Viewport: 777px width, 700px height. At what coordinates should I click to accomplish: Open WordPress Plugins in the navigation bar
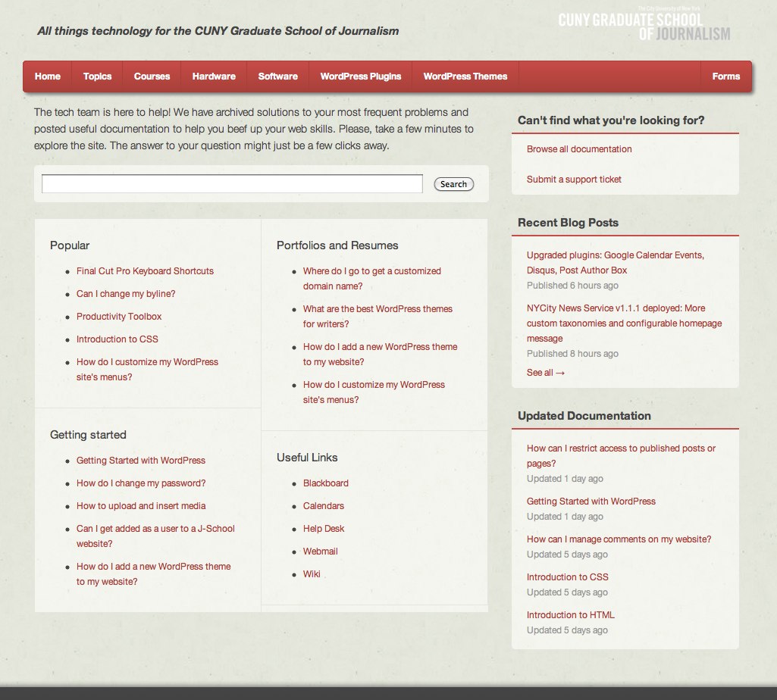pos(360,77)
